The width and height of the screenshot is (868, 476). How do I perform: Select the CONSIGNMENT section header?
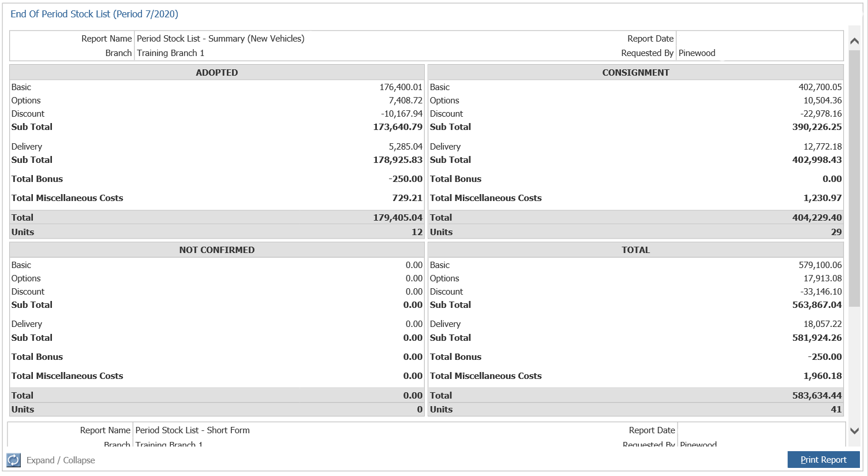(635, 73)
